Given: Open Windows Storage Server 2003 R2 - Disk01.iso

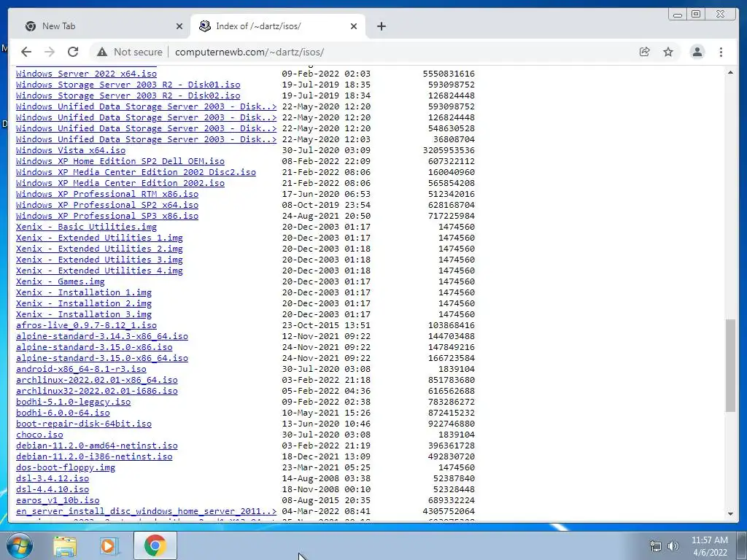Looking at the screenshot, I should click(x=128, y=85).
